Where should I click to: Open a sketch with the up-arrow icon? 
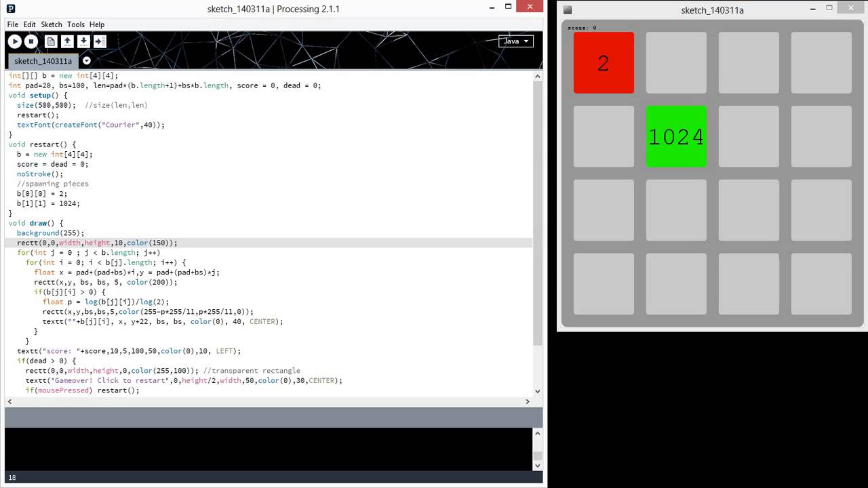coord(67,41)
